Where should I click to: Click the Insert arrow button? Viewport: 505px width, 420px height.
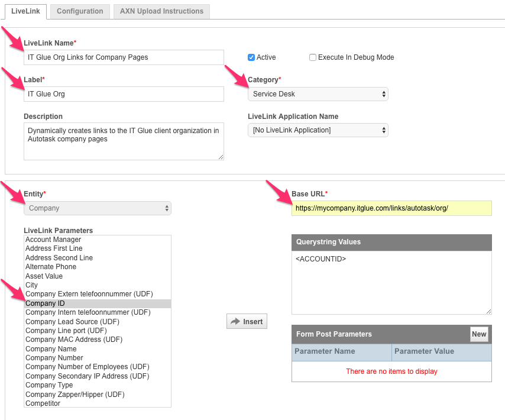(x=247, y=321)
